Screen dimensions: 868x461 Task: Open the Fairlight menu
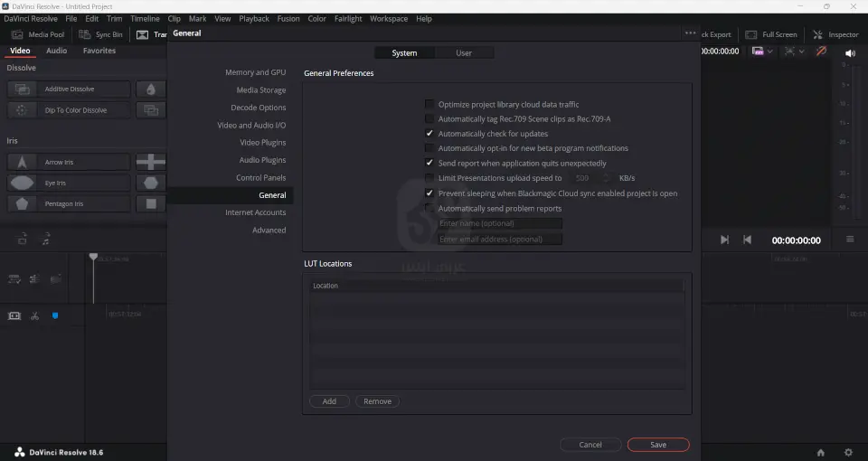(348, 18)
